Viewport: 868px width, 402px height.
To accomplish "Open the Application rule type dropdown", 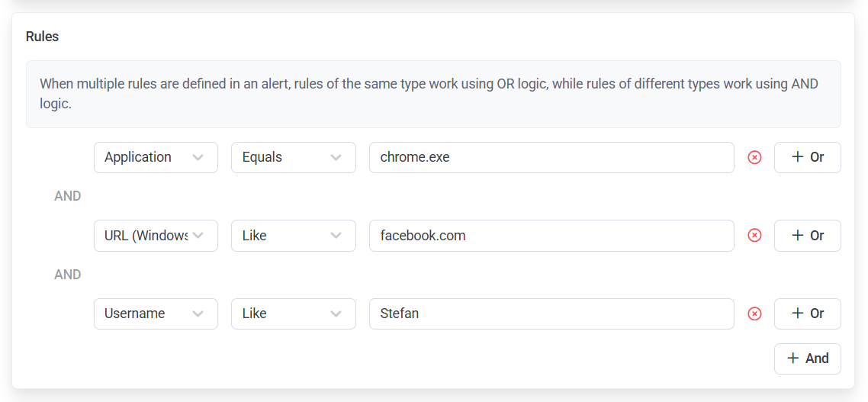I will tap(156, 158).
